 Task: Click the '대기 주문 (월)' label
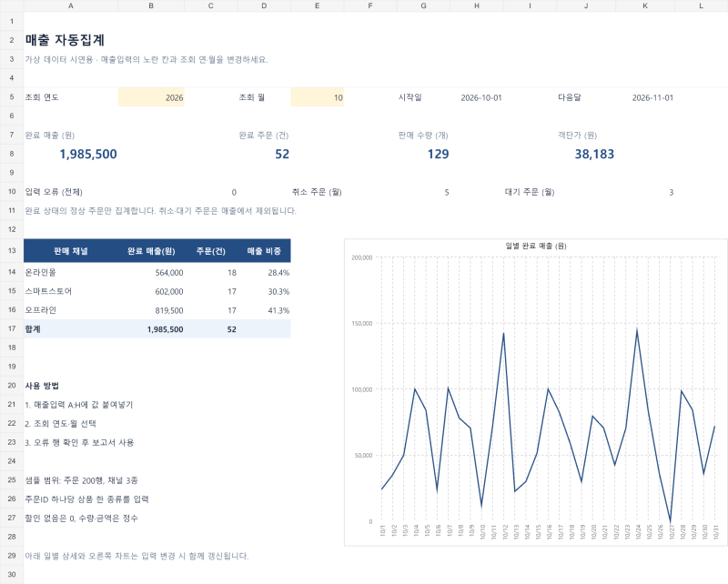(x=530, y=192)
